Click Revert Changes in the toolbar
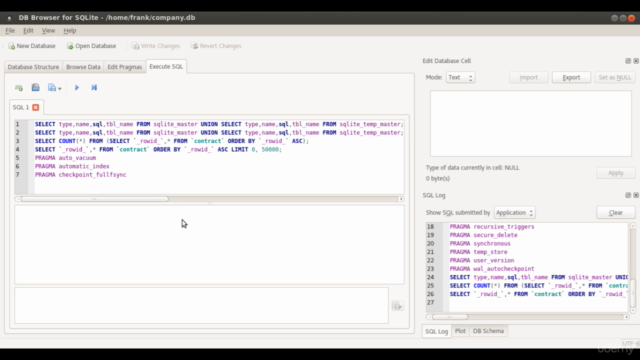Image resolution: width=640 pixels, height=360 pixels. (216, 46)
